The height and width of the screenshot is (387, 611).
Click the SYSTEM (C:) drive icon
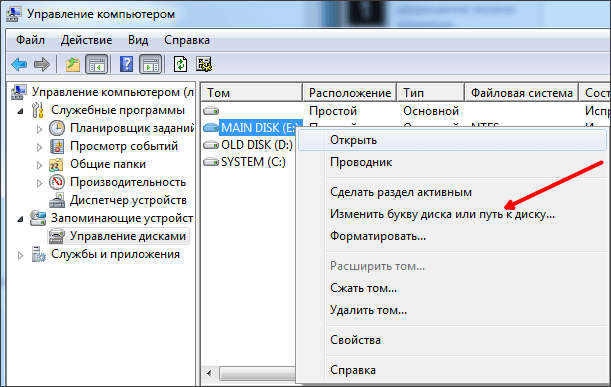[211, 162]
